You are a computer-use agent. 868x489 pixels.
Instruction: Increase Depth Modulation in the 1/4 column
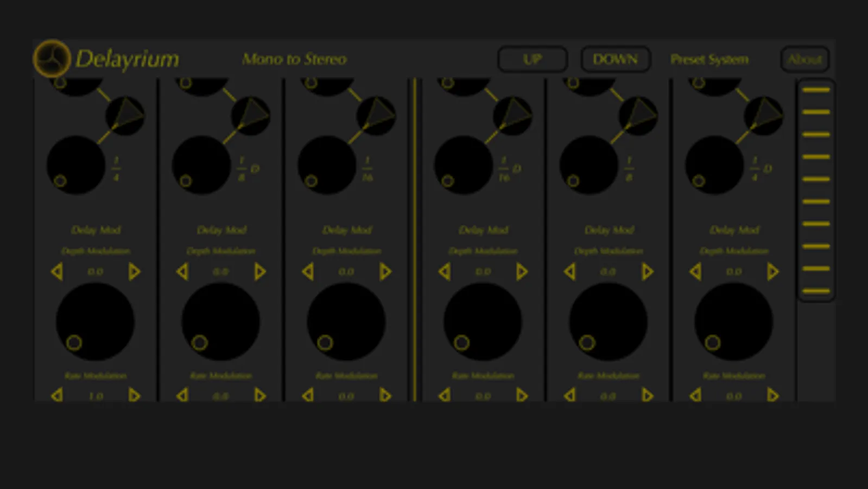[134, 272]
